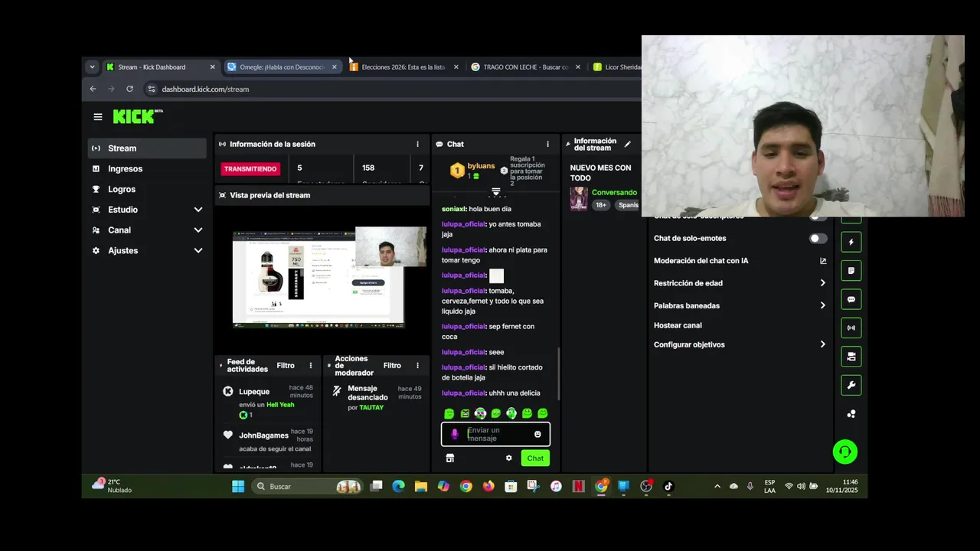
Task: Open the hamburger menu beside the Kick logo
Action: coord(98,117)
